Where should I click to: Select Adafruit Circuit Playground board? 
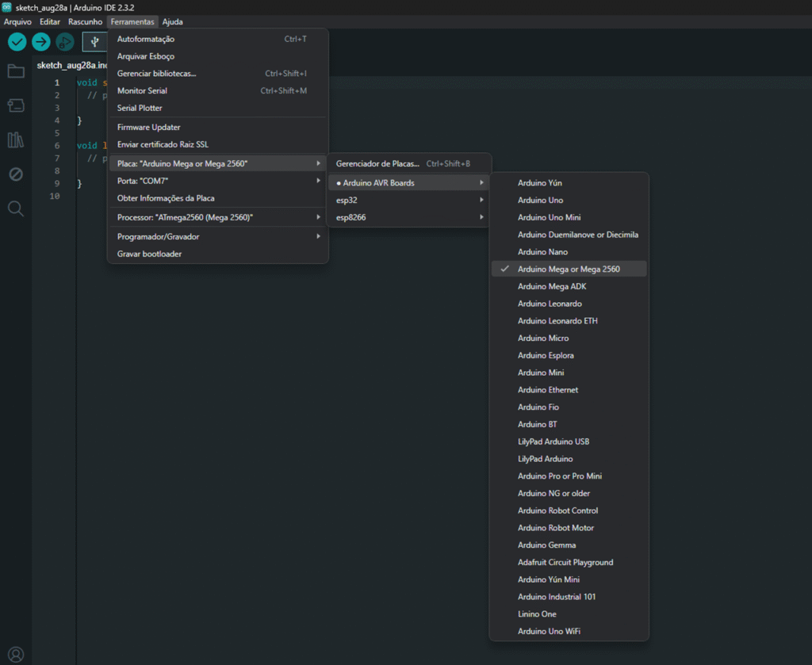click(x=569, y=562)
